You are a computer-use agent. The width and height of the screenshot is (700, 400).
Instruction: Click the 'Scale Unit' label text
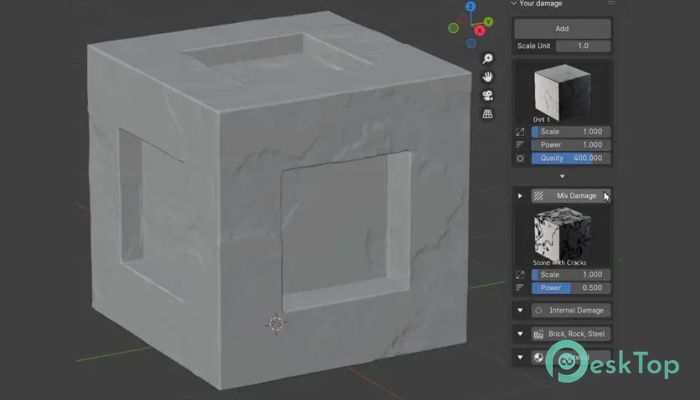point(533,46)
